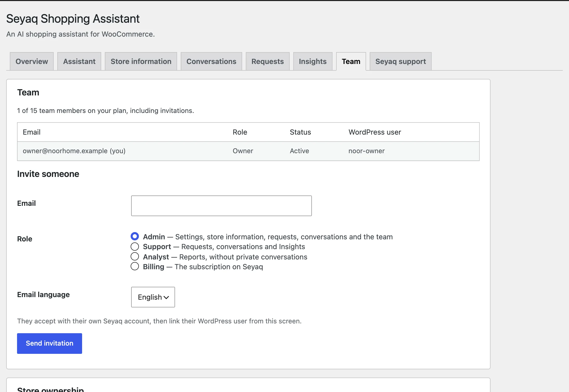569x392 pixels.
Task: Open the Seyaq support tab
Action: pyautogui.click(x=401, y=61)
